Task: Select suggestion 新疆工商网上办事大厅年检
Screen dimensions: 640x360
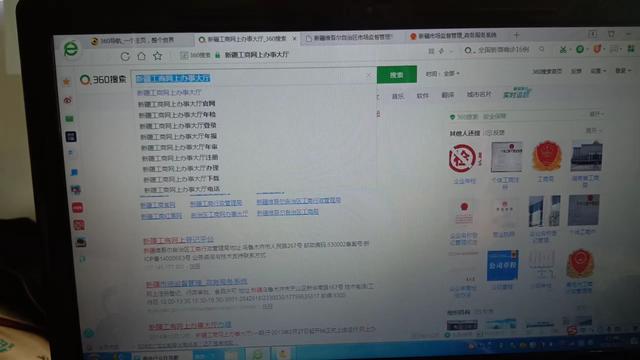Action: (177, 115)
